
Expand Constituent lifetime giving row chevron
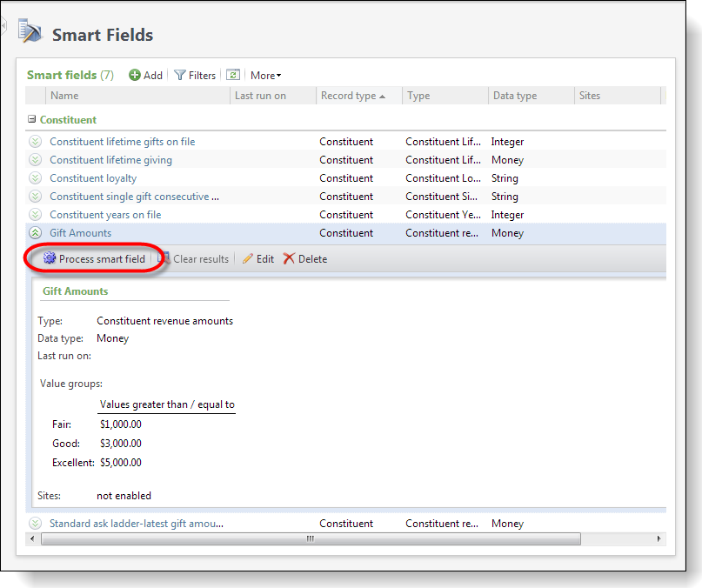35,160
